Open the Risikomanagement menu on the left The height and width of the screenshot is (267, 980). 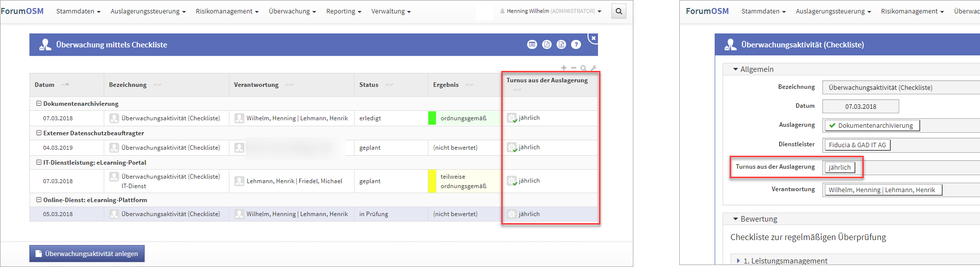[227, 11]
